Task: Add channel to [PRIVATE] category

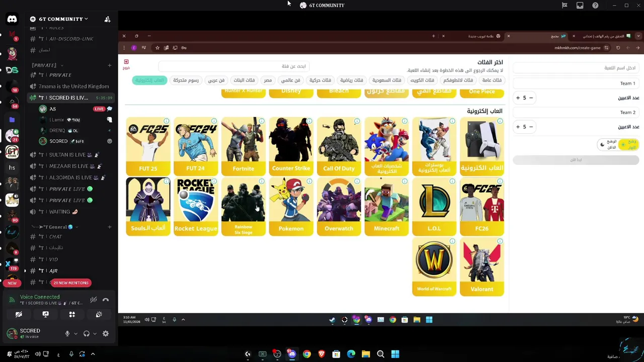Action: (109, 65)
